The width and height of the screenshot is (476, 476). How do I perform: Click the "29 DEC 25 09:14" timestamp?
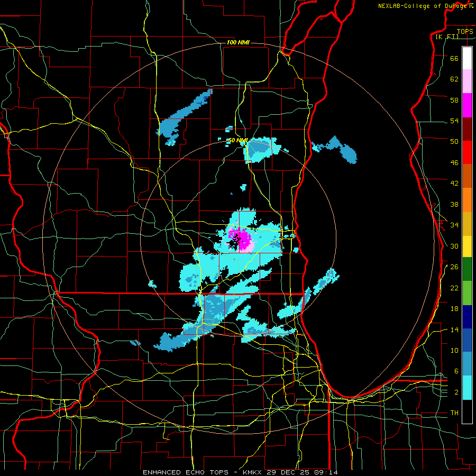[x=302, y=472]
